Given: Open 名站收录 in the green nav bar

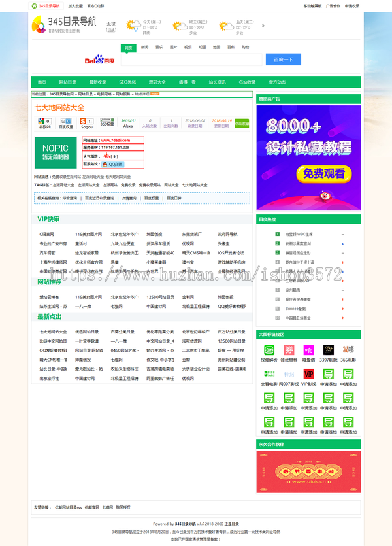Looking at the screenshot, I should pyautogui.click(x=247, y=82).
